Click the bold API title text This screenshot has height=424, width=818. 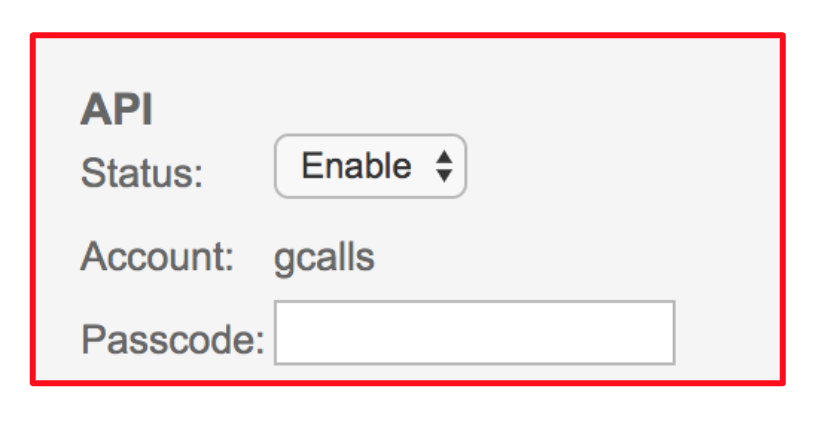point(116,111)
